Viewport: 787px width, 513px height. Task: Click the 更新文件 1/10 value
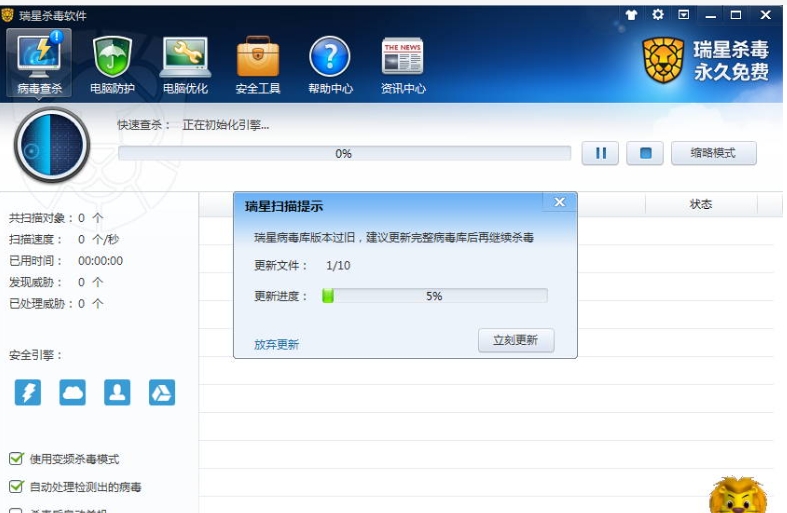338,266
